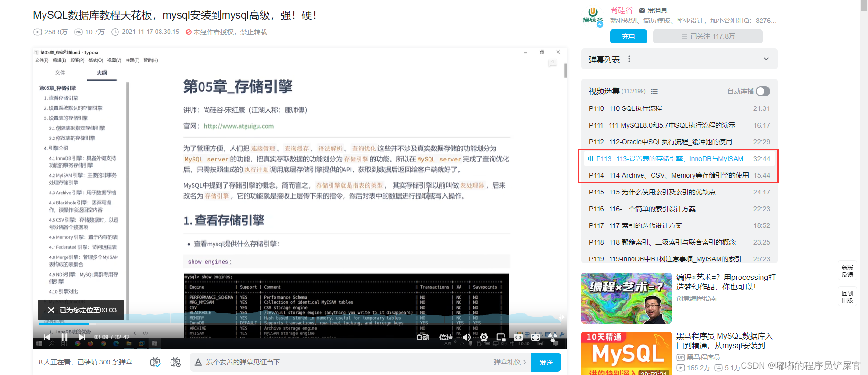This screenshot has width=868, height=375.
Task: Open 黑马程序员 uploader link
Action: tap(698, 357)
